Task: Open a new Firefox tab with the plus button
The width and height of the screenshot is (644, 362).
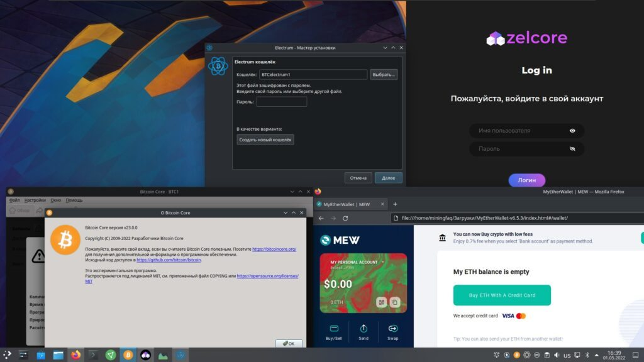Action: coord(395,204)
